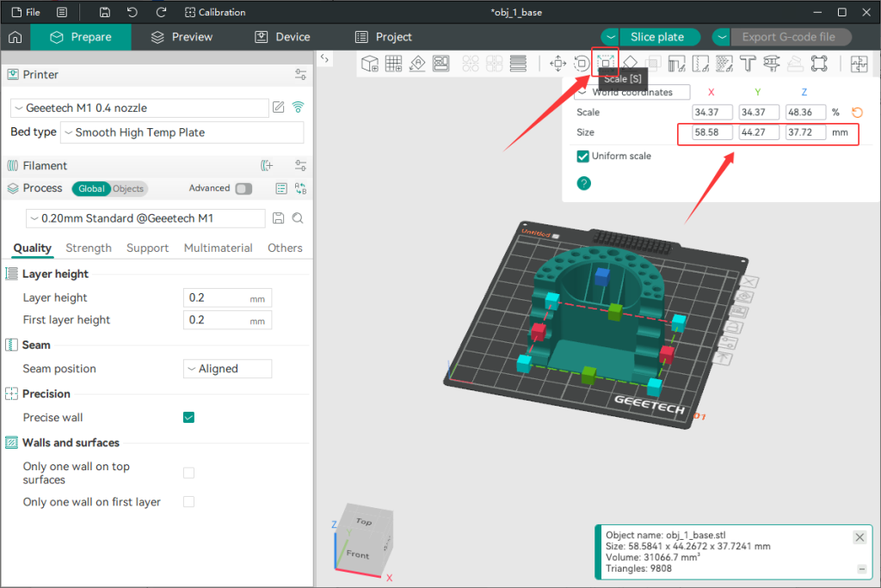This screenshot has height=588, width=881.
Task: Disable the Precise wall checkbox
Action: pyautogui.click(x=188, y=418)
